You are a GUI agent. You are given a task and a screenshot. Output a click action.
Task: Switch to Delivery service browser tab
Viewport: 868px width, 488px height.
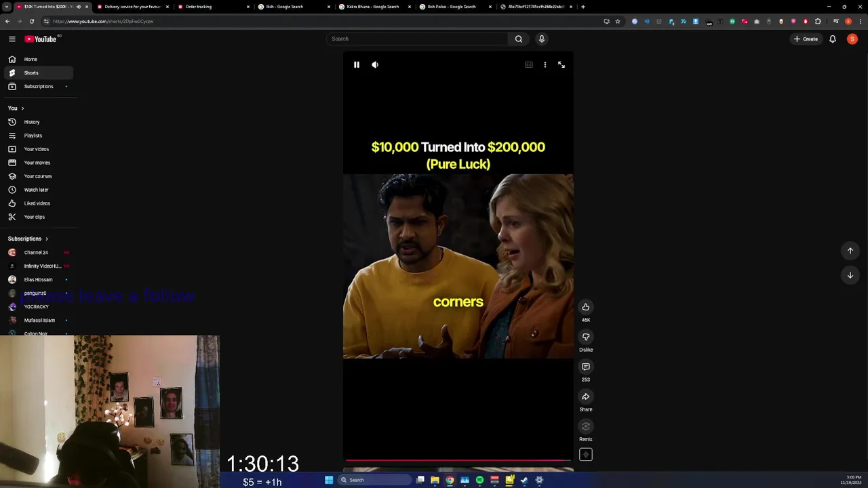pos(132,7)
